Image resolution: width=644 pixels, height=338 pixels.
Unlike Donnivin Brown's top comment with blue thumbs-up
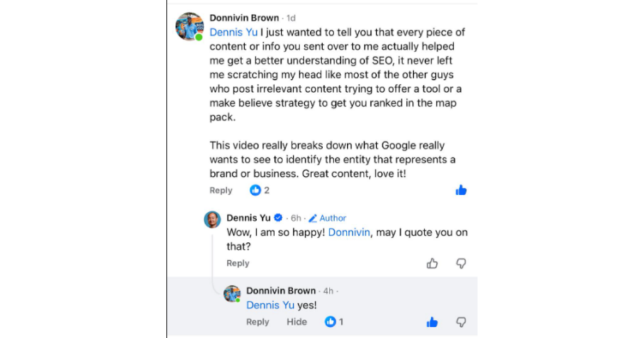click(461, 190)
